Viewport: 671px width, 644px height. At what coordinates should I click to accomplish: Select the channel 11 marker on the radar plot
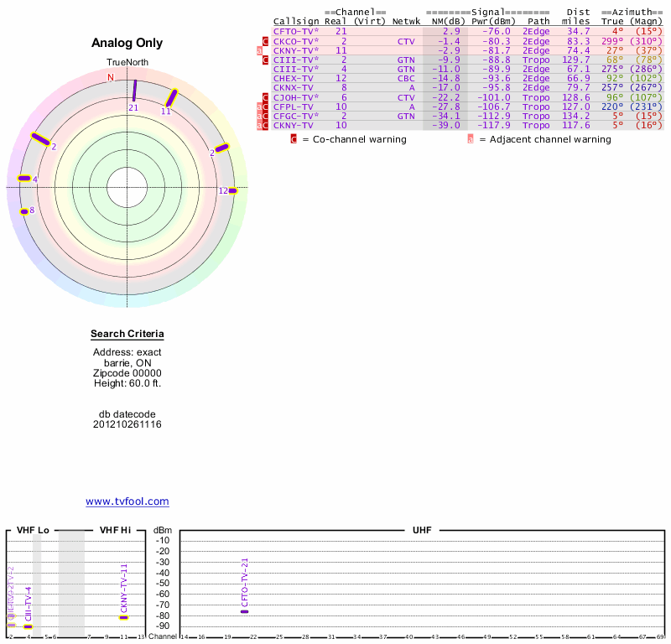(x=171, y=98)
